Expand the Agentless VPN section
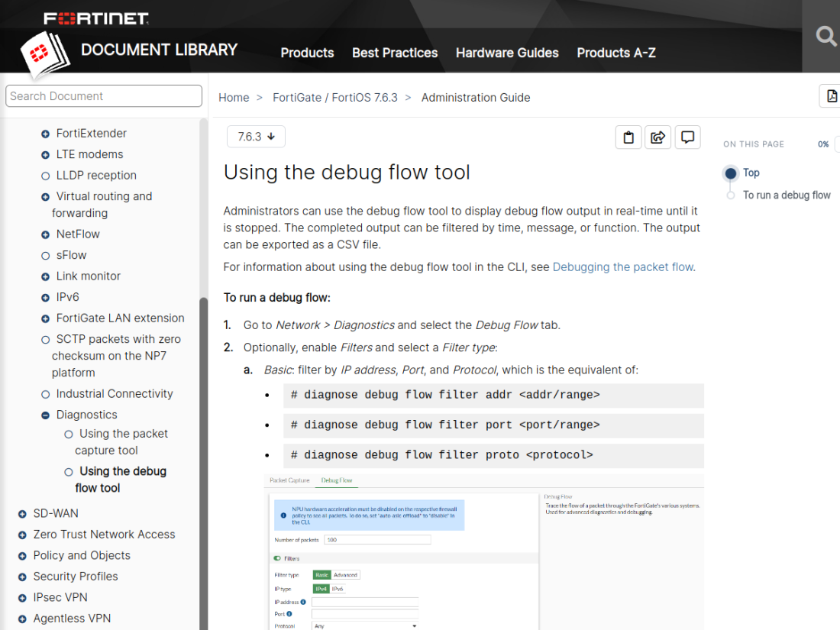The image size is (840, 630). 22,619
